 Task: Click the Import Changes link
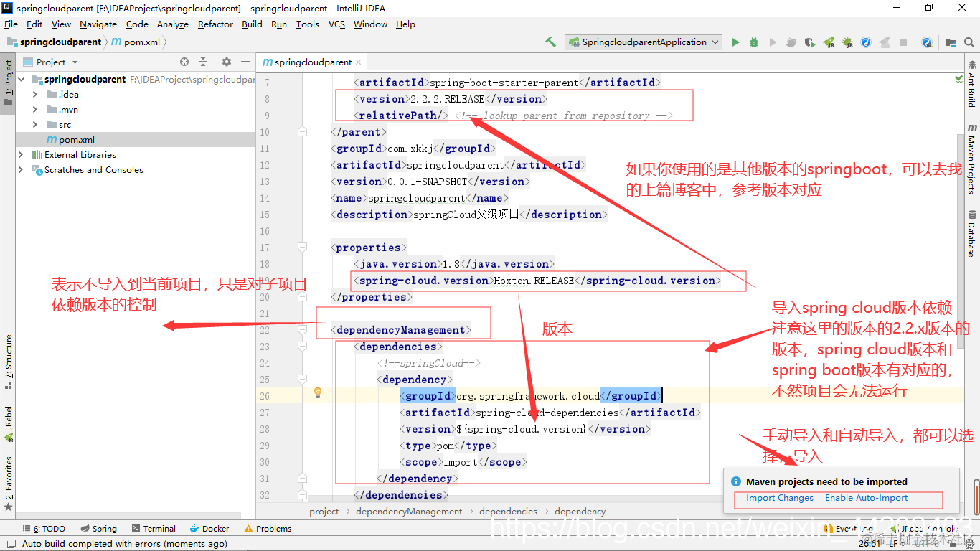coord(780,498)
